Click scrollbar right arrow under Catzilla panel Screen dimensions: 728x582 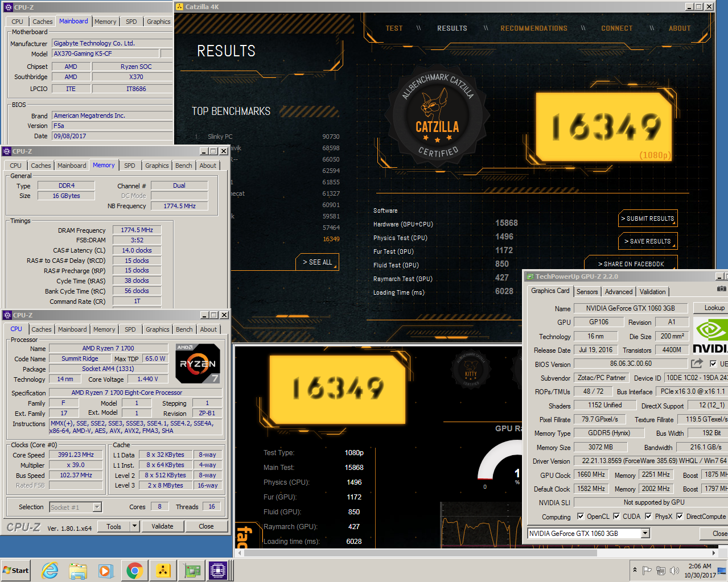point(714,552)
